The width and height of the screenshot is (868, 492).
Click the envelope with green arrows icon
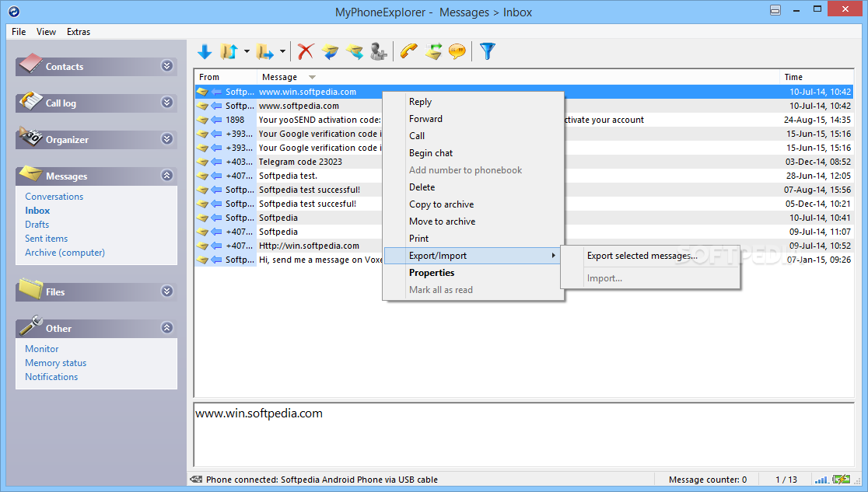coord(433,51)
